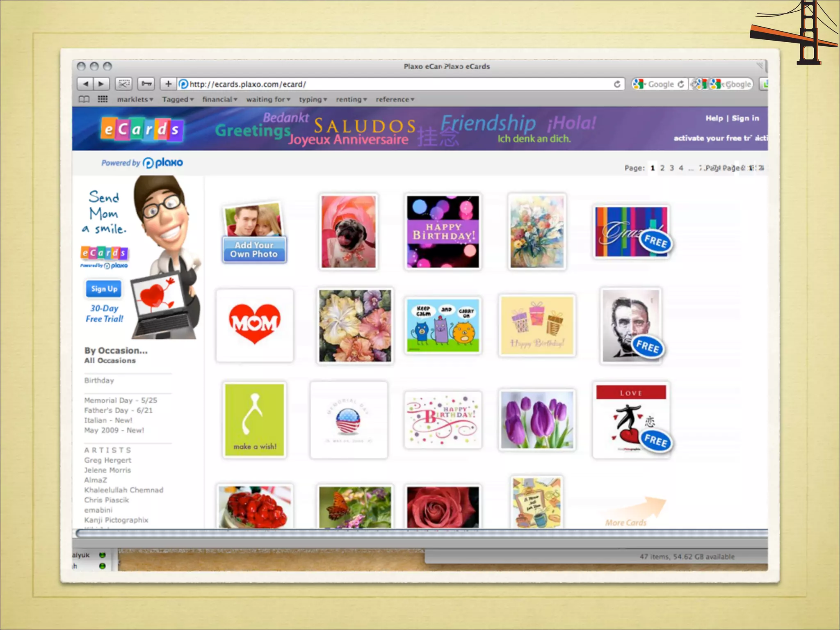Click the Sign Up button

tap(104, 289)
